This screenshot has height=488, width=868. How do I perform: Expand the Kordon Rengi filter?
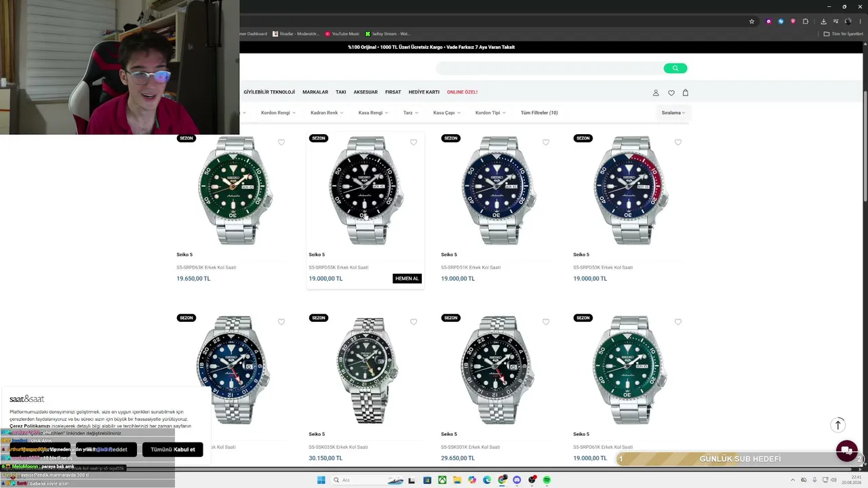pyautogui.click(x=278, y=113)
